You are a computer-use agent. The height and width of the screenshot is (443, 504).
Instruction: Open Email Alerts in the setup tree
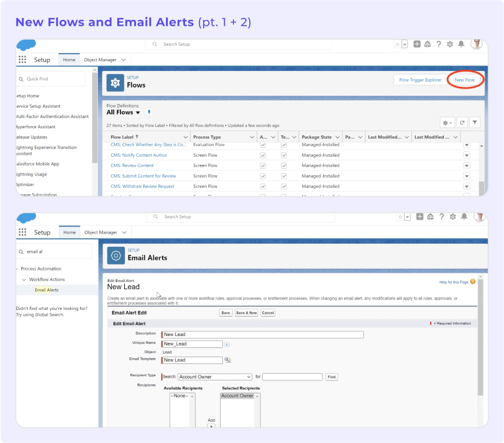pos(47,290)
